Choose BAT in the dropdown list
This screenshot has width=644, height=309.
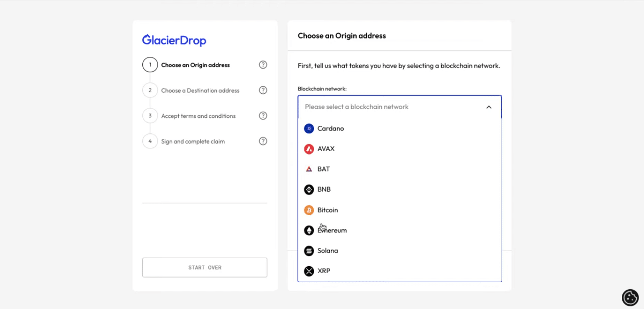click(x=400, y=169)
